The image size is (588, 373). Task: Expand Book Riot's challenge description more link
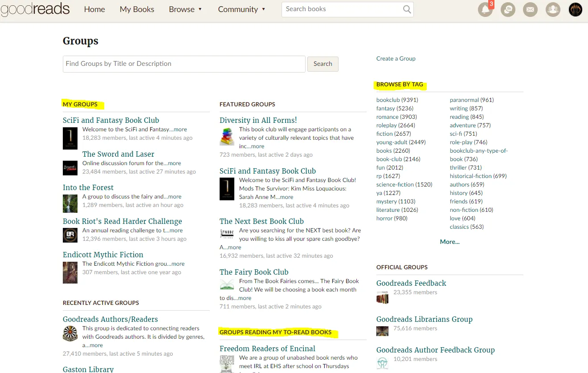pyautogui.click(x=176, y=231)
